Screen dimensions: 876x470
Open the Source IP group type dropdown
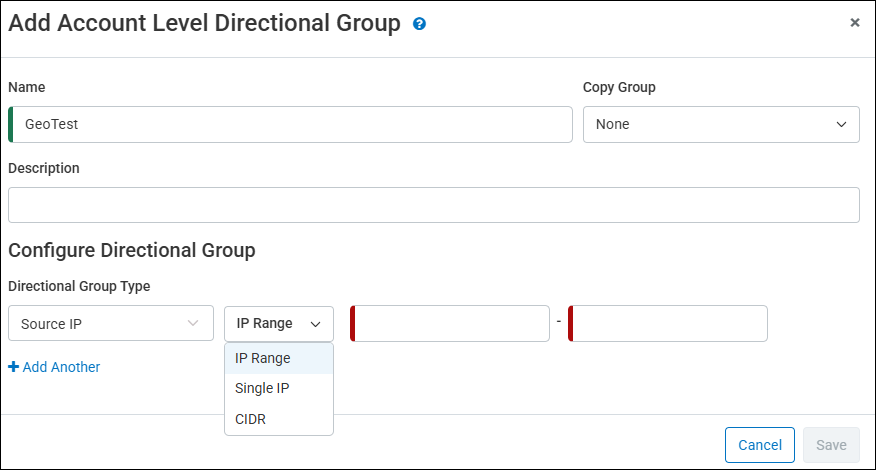point(111,323)
